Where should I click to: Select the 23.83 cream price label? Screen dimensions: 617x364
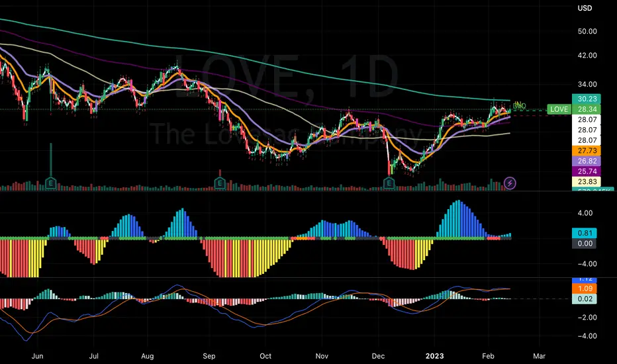coord(587,182)
